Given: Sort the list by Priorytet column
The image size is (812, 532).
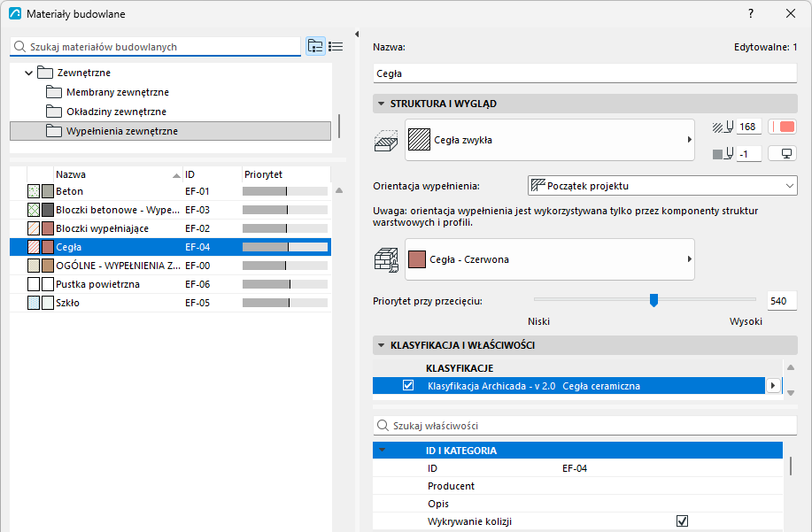Looking at the screenshot, I should [286, 175].
